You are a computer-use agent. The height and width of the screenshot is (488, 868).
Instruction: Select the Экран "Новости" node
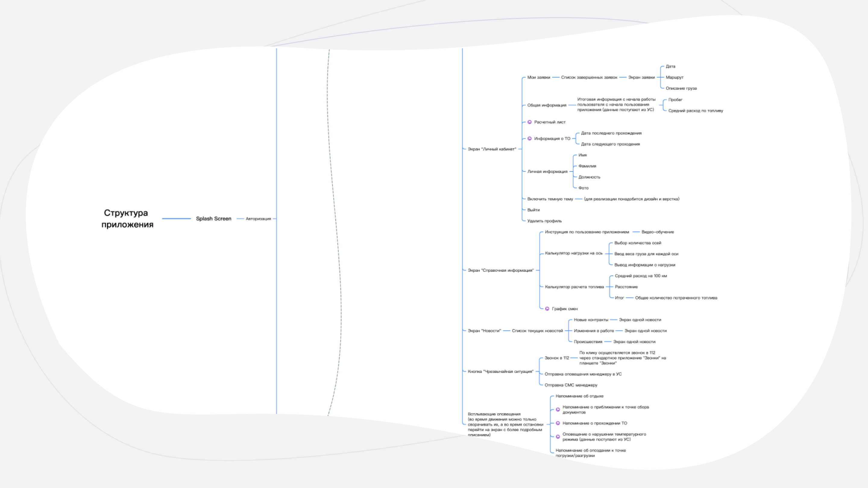[x=484, y=331]
